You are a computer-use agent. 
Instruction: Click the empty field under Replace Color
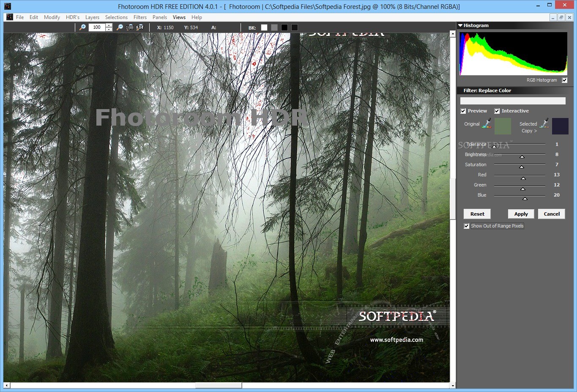[513, 101]
